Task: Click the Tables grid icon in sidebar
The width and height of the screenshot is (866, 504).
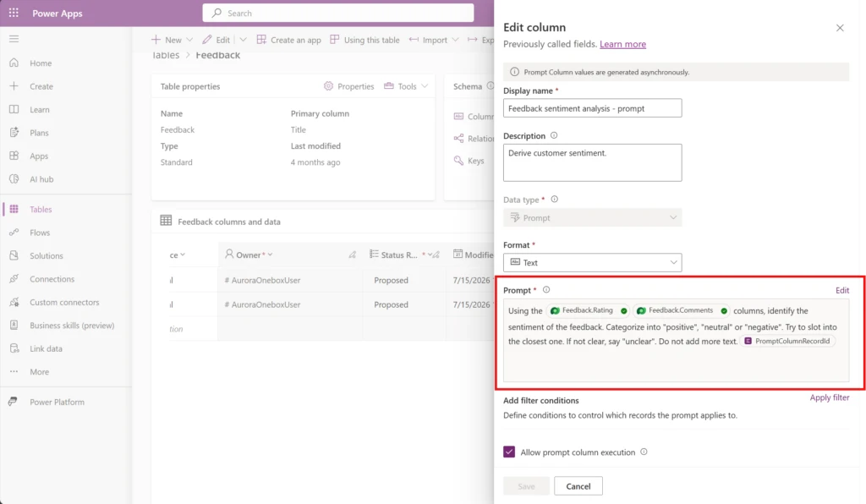Action: click(14, 209)
